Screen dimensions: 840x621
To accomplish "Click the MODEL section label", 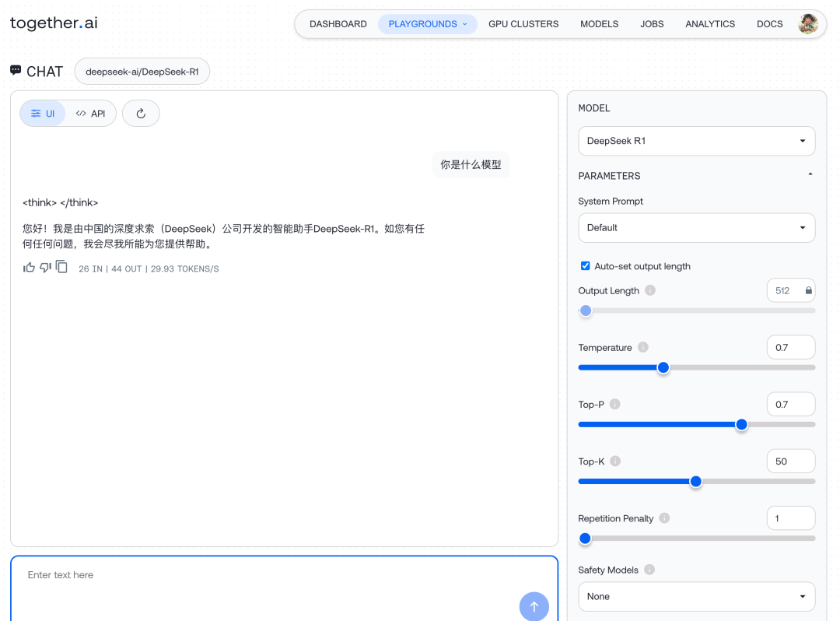I will tap(593, 108).
